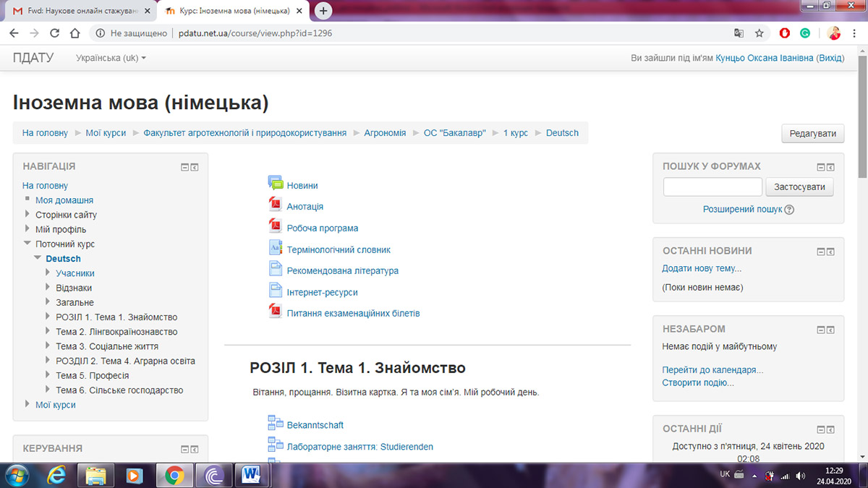The height and width of the screenshot is (488, 868).
Task: Hide the Пошук у форумах block
Action: coord(821,167)
